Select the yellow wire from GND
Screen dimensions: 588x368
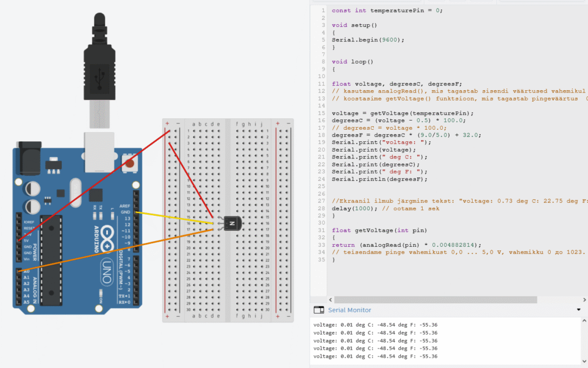click(172, 217)
